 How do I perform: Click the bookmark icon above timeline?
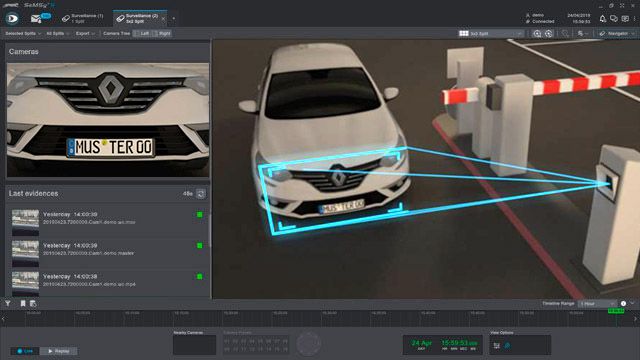click(x=23, y=303)
